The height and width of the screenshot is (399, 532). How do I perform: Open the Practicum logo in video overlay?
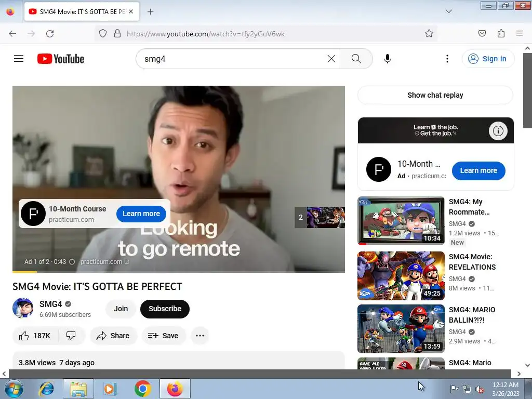pyautogui.click(x=33, y=214)
